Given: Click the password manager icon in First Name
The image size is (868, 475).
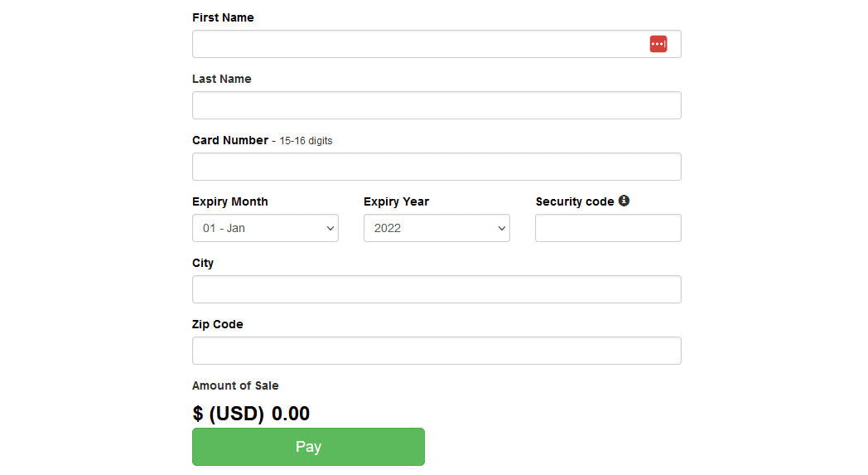Looking at the screenshot, I should pyautogui.click(x=658, y=44).
